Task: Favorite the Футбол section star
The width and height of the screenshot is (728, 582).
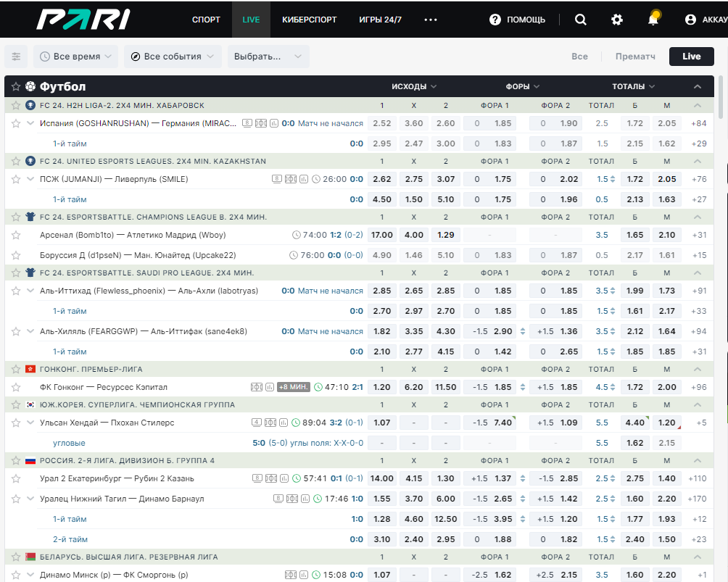Action: (x=16, y=86)
